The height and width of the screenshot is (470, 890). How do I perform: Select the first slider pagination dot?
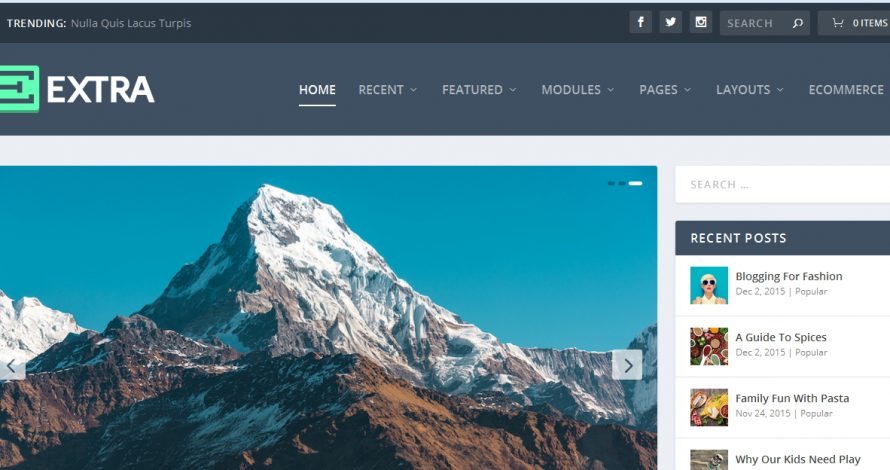pos(611,183)
